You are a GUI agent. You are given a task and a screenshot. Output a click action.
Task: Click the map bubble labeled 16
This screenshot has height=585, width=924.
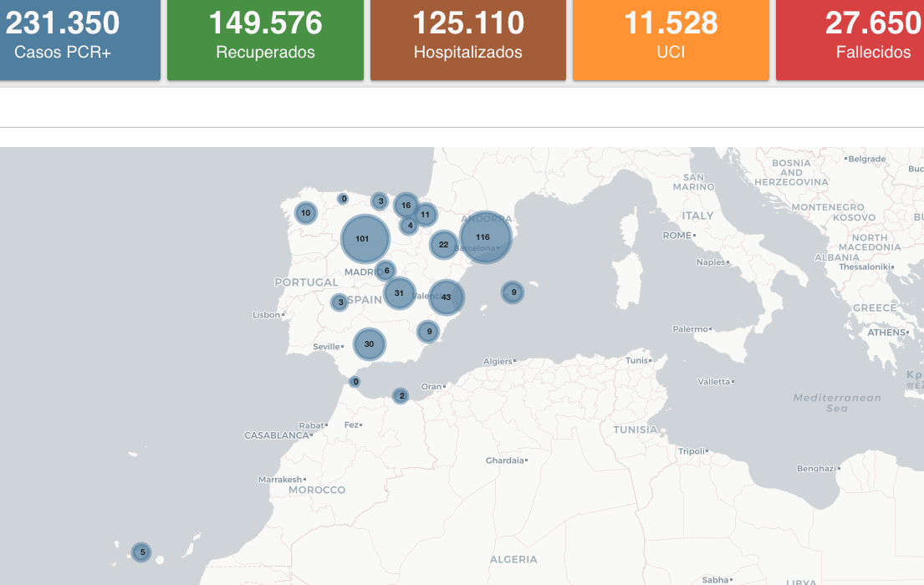click(406, 205)
